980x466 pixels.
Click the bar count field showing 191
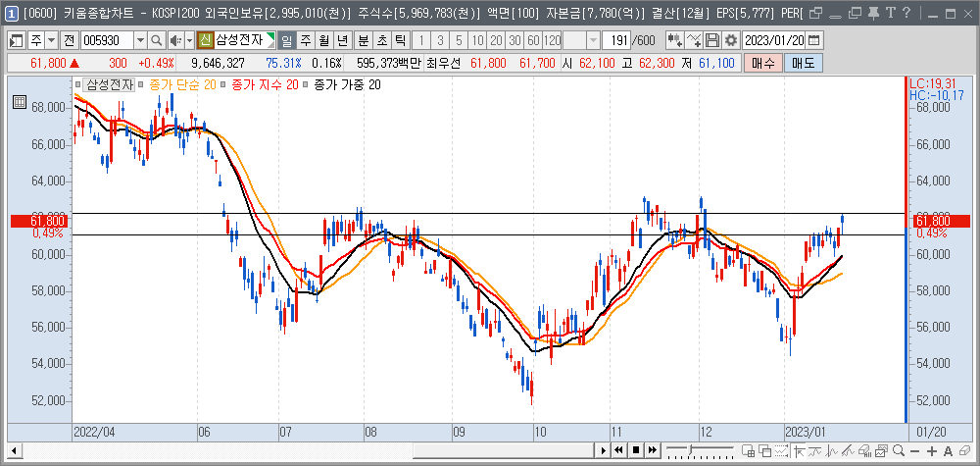coord(616,41)
